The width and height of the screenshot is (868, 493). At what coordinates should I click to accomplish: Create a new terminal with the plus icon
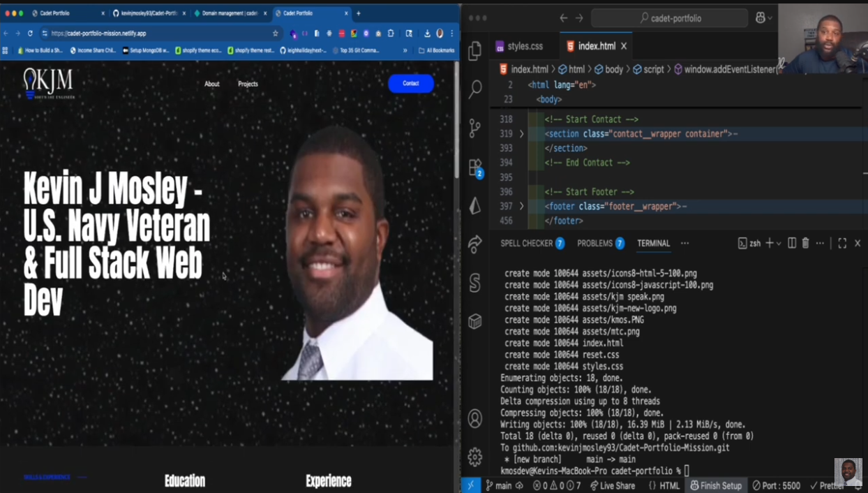click(x=770, y=243)
